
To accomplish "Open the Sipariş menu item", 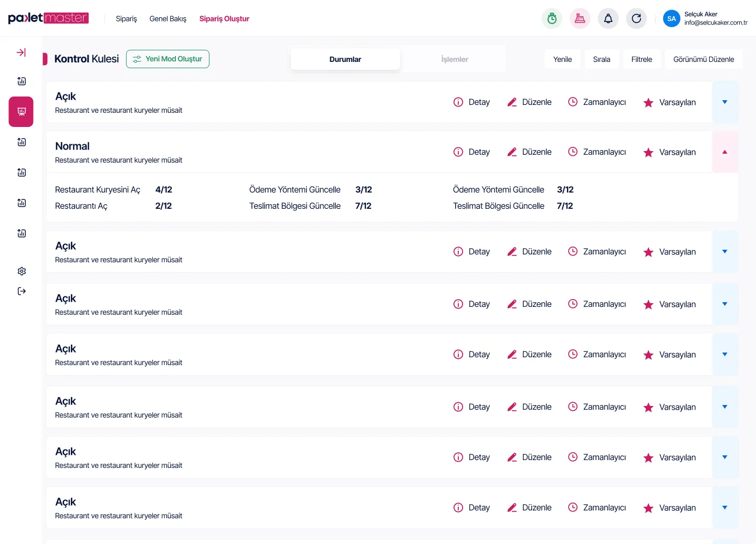I will point(127,19).
